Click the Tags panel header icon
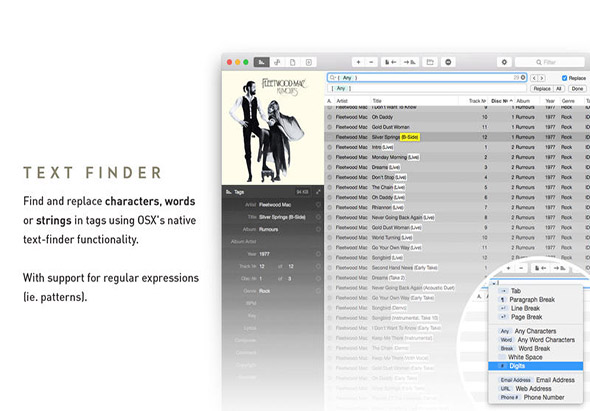 228,192
